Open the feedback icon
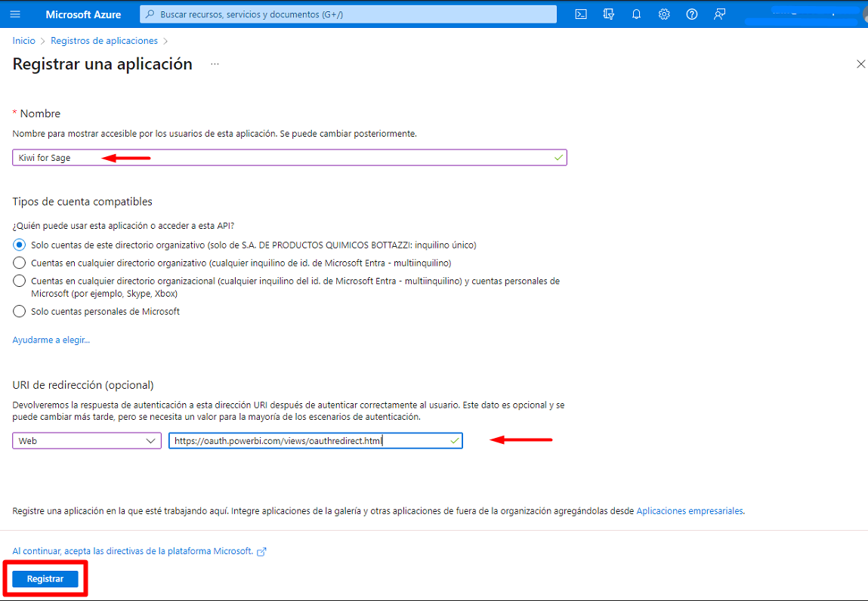 coord(719,14)
